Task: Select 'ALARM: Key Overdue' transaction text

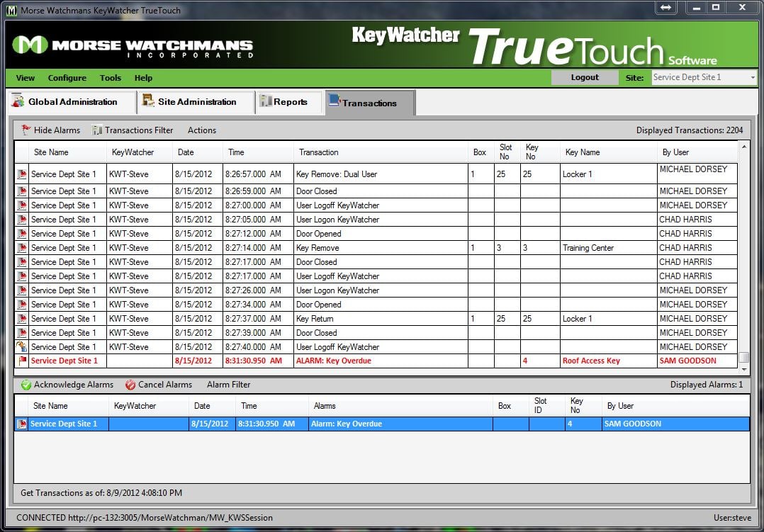Action: coord(334,361)
